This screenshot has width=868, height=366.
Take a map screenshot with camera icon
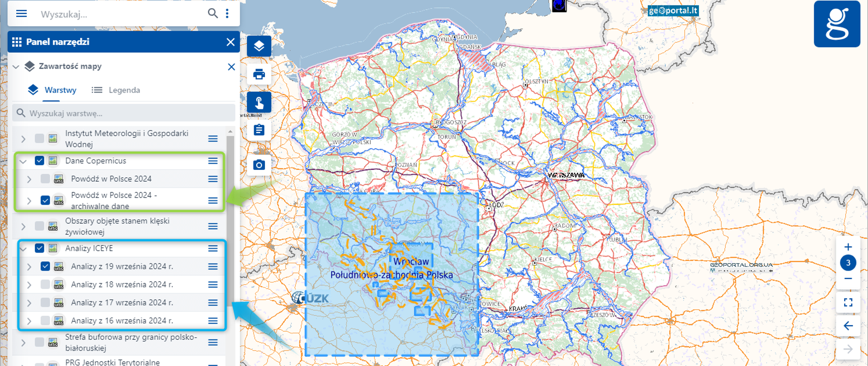[x=259, y=165]
